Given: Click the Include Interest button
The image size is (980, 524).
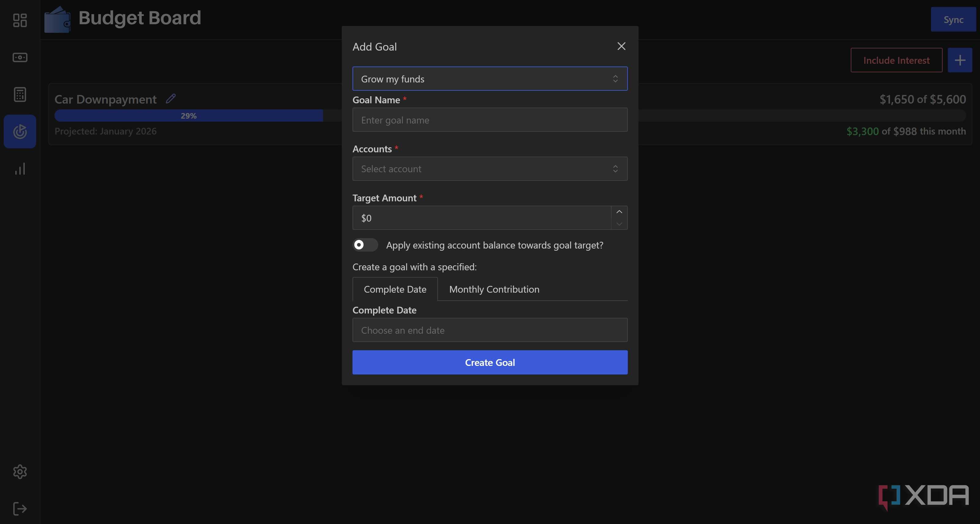Looking at the screenshot, I should pos(896,60).
